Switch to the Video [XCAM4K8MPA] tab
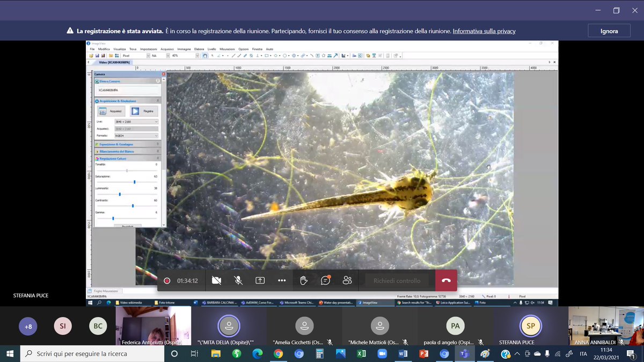Viewport: 644px width, 362px height. (115, 62)
